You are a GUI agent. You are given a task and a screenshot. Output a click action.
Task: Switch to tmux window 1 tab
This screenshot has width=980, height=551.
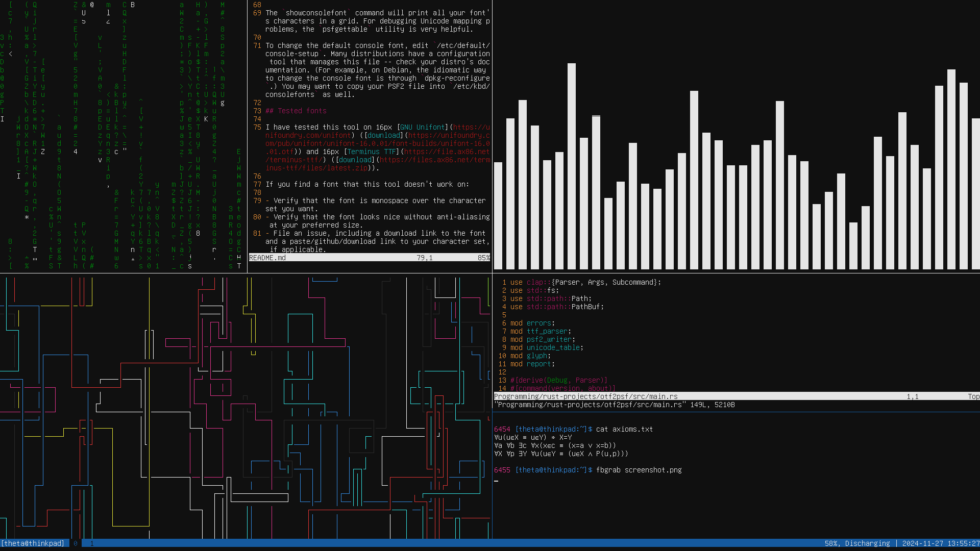click(92, 543)
